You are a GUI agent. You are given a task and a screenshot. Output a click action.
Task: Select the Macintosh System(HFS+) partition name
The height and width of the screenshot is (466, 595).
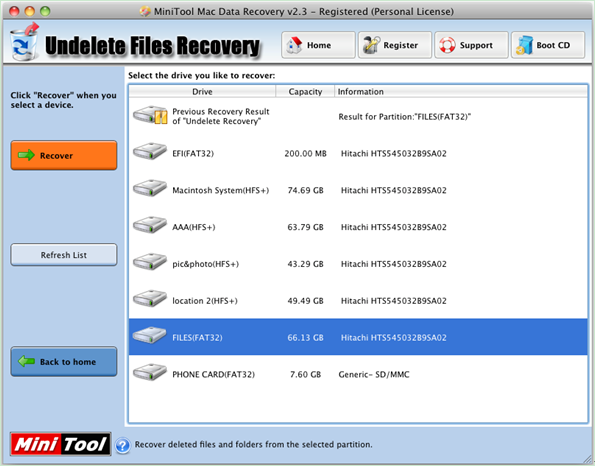coord(220,190)
